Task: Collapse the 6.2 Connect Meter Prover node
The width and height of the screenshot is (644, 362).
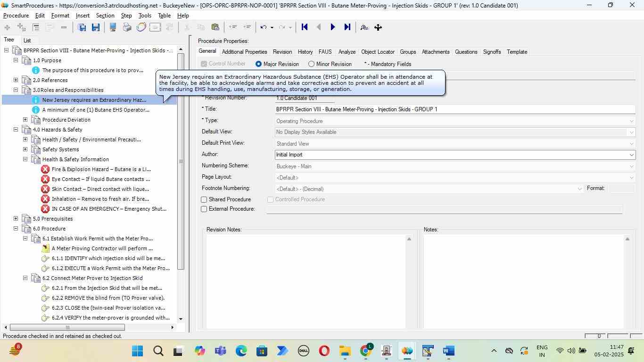Action: click(25, 278)
